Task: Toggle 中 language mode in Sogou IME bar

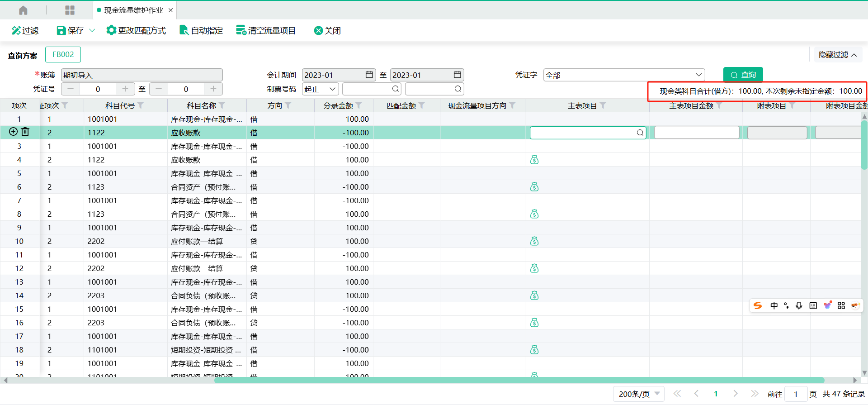Action: click(774, 305)
